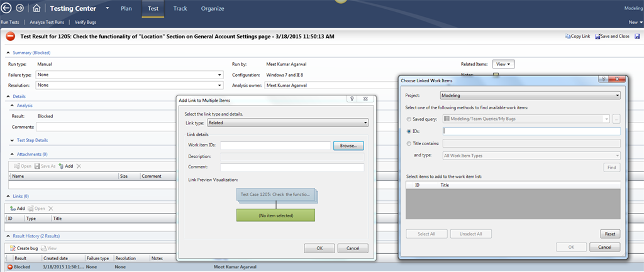Collapse the Test Step Details section
This screenshot has height=272, width=644.
pyautogui.click(x=13, y=140)
